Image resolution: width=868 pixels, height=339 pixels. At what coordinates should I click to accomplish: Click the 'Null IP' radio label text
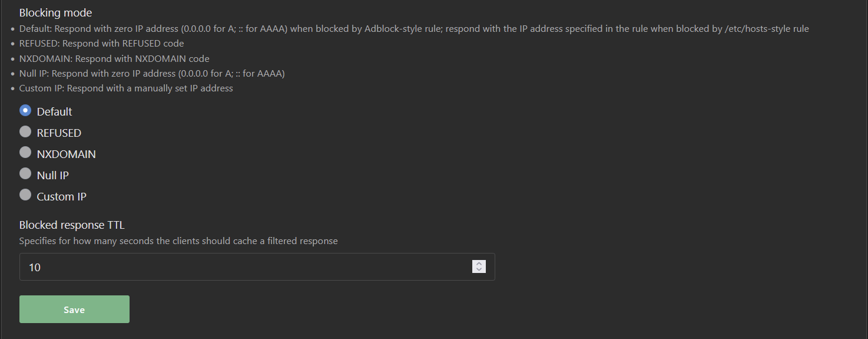tap(53, 176)
